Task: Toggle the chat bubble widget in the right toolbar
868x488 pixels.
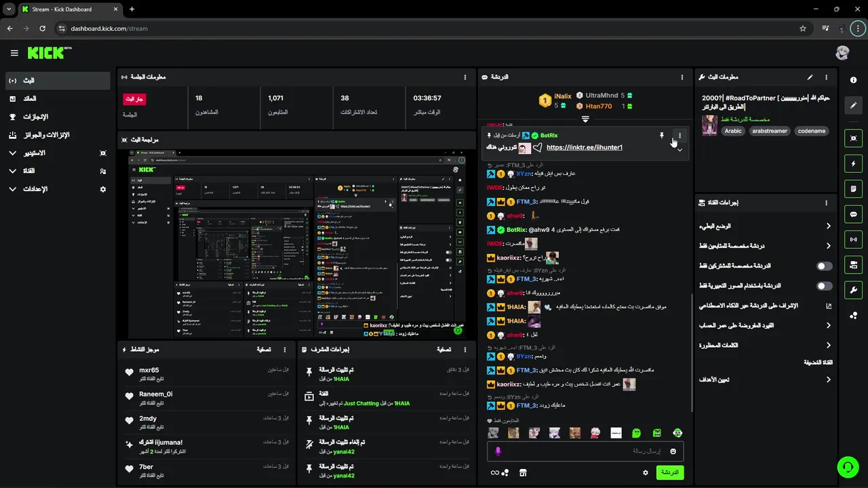Action: tap(853, 214)
